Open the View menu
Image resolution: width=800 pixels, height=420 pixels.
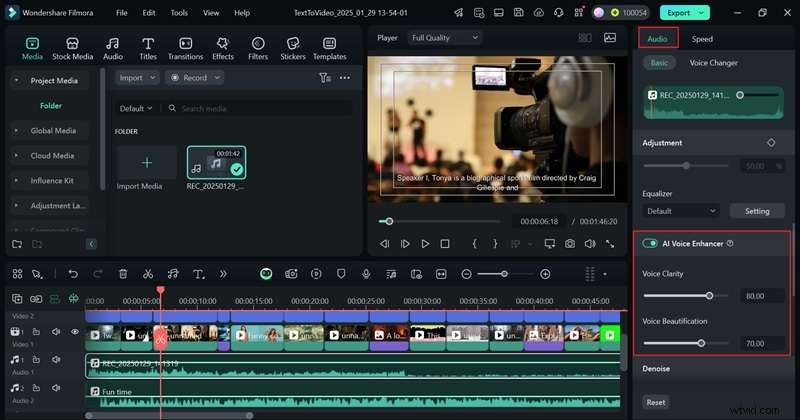point(211,13)
